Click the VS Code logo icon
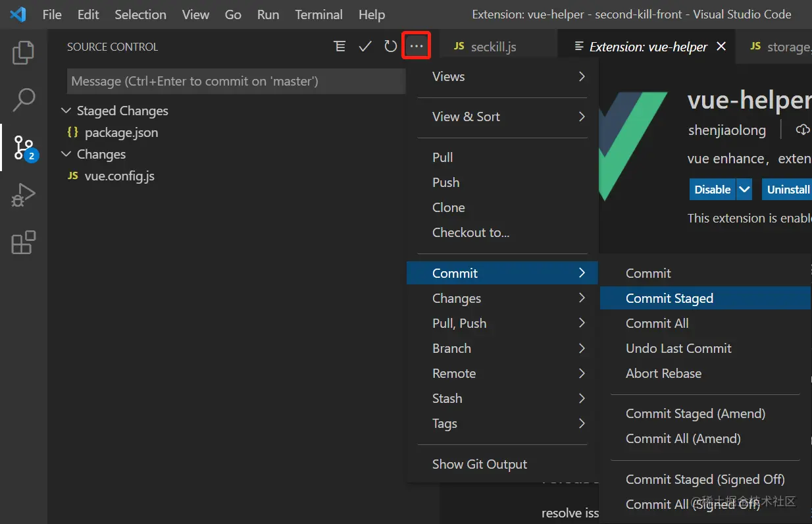812x524 pixels. coord(18,14)
